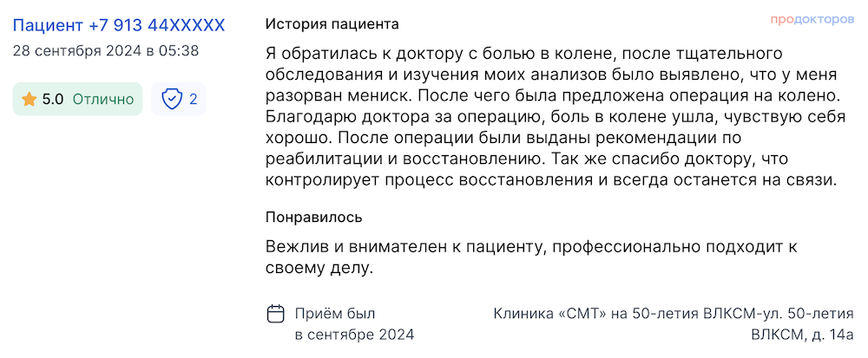Viewport: 868px width, 358px height.
Task: Click the Приём был label
Action: click(335, 314)
